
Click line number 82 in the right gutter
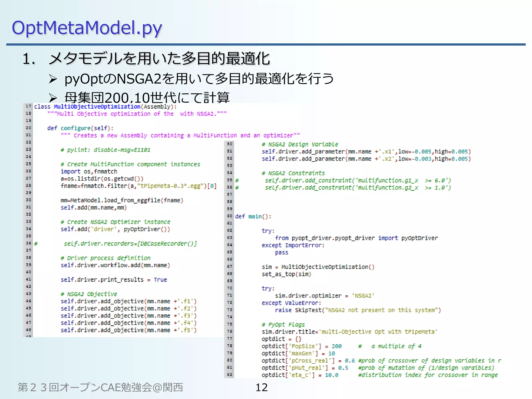(x=229, y=375)
